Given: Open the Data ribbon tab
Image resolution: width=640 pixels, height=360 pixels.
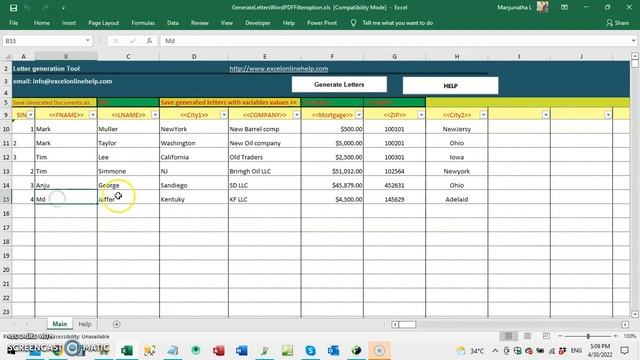Looking at the screenshot, I should [173, 23].
